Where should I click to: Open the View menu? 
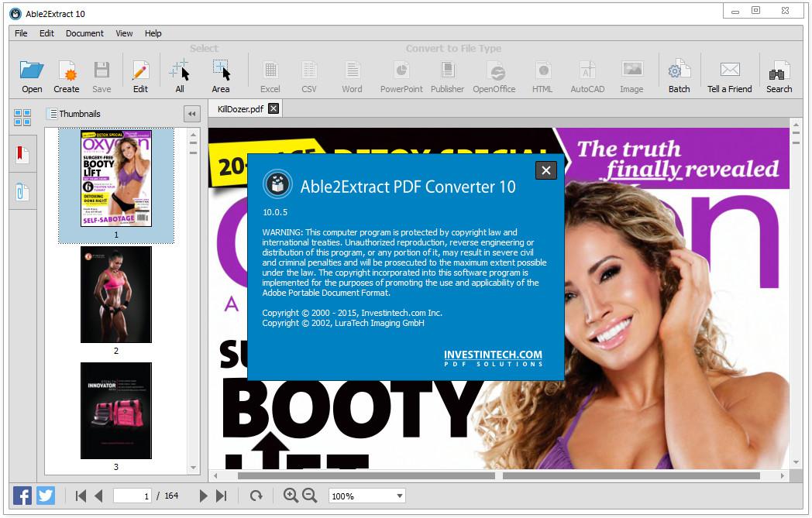[124, 33]
